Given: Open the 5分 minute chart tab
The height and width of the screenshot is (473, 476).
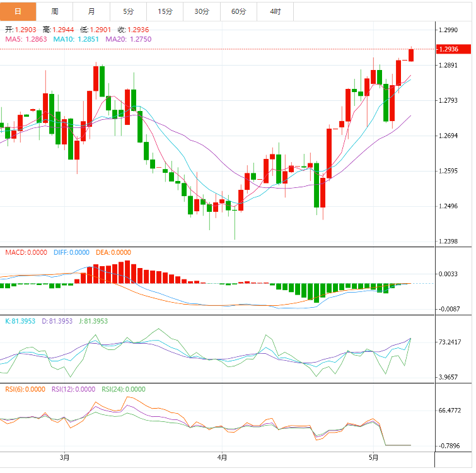Looking at the screenshot, I should tap(129, 11).
